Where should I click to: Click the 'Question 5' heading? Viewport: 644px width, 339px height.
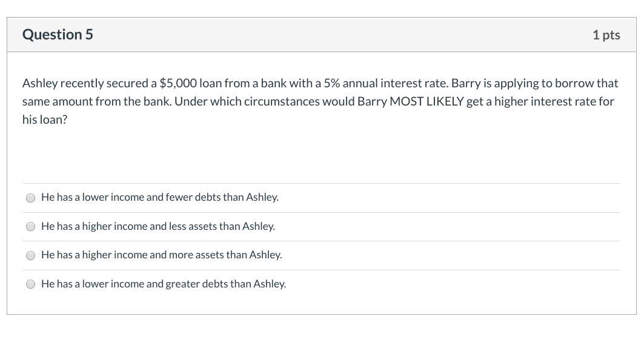[58, 35]
